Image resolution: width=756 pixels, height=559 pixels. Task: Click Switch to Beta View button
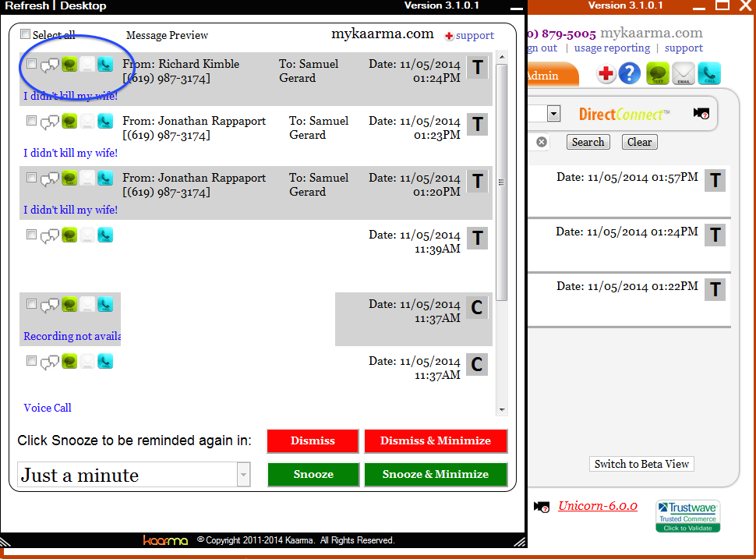(x=641, y=464)
